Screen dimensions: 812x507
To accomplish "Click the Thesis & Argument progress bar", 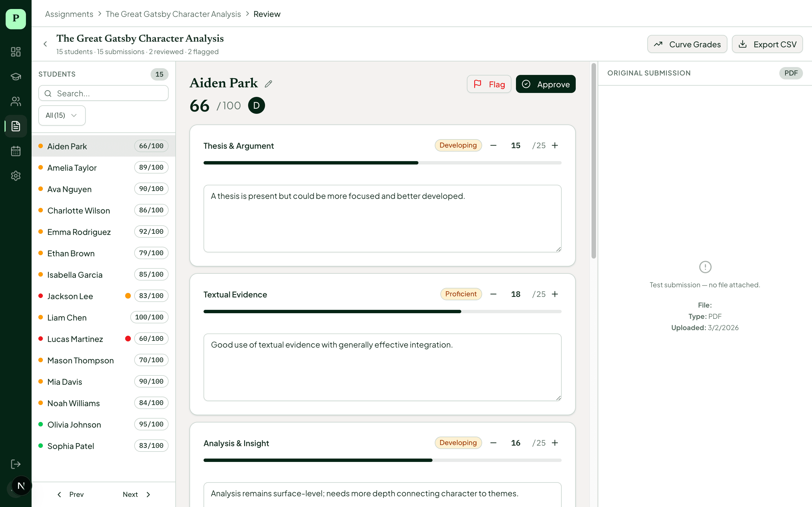I will (x=382, y=163).
